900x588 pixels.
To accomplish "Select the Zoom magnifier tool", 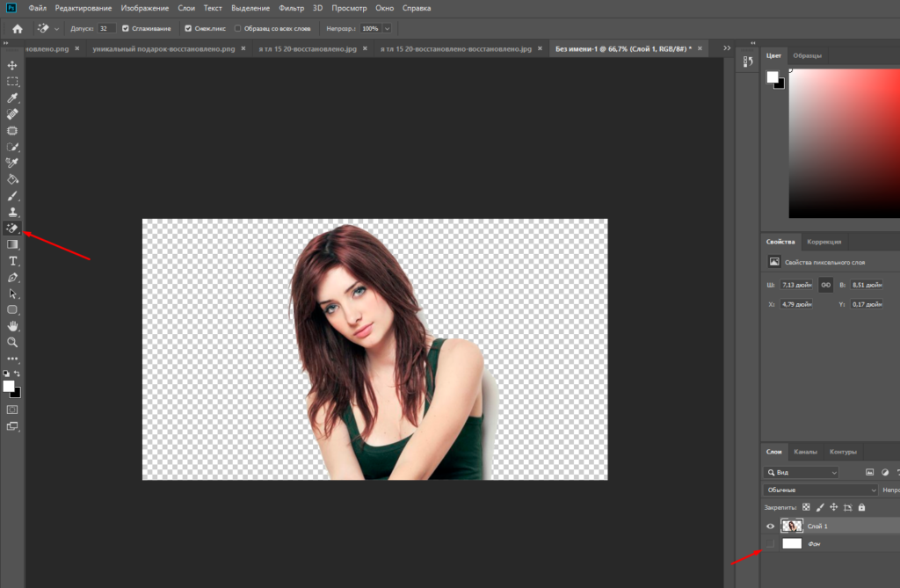I will [12, 342].
